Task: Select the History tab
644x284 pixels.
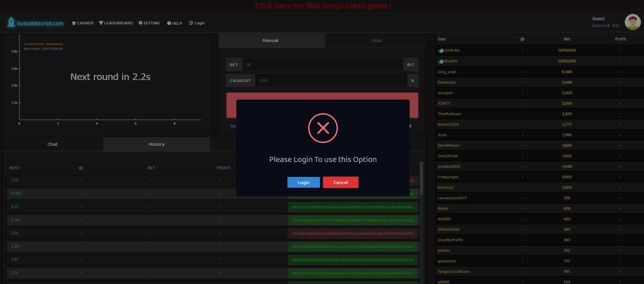Action: click(x=156, y=144)
